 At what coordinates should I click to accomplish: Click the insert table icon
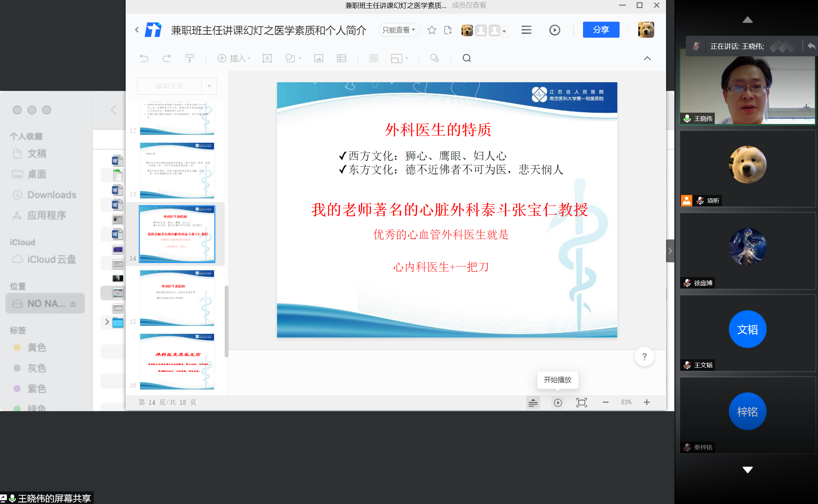tap(342, 58)
